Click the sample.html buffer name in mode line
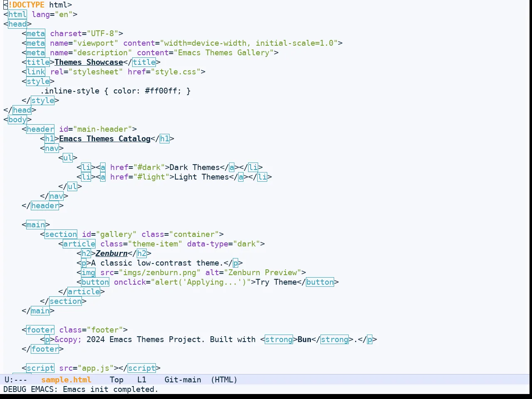This screenshot has height=399, width=532. click(66, 380)
